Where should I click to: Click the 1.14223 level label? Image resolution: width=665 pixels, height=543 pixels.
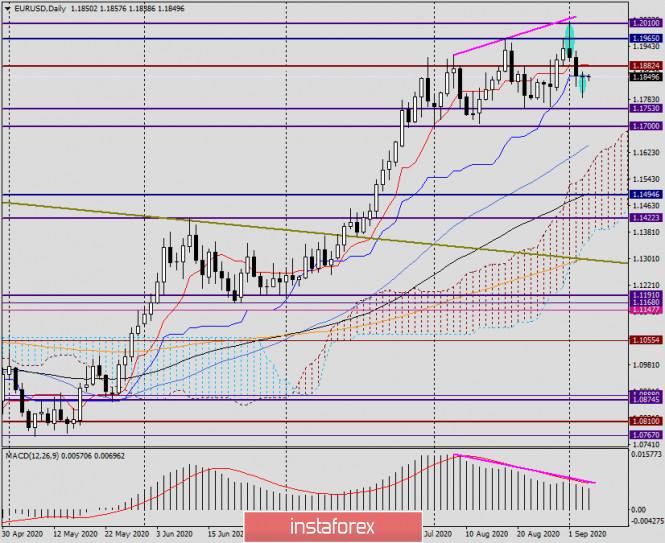click(x=645, y=218)
